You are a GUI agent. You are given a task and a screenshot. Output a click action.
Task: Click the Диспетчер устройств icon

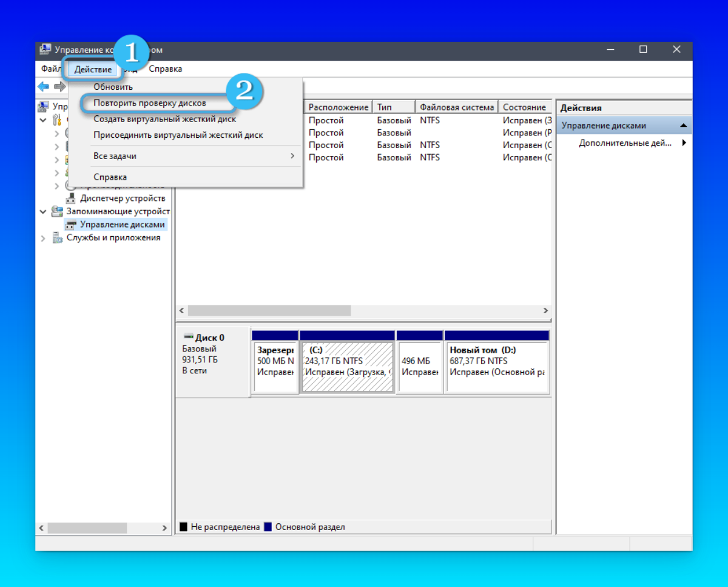pos(71,198)
